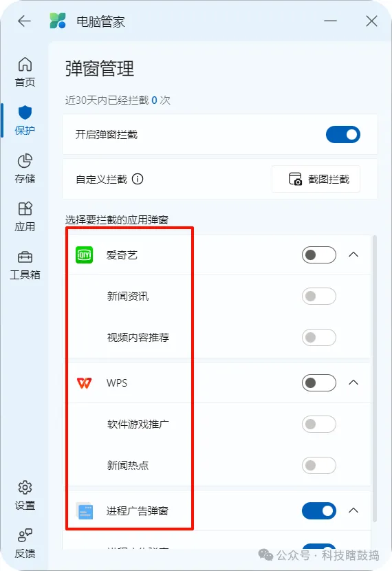Open the 设置 gear icon

pos(25,487)
